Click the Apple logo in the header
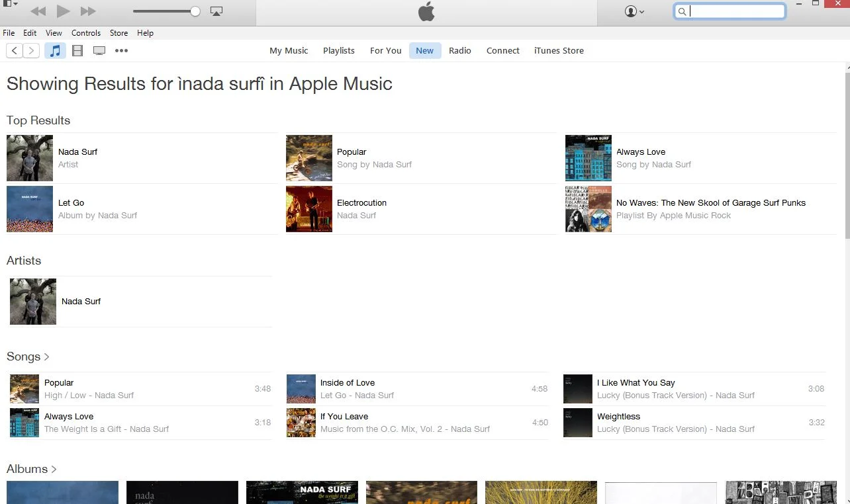Image resolution: width=850 pixels, height=504 pixels. click(x=426, y=11)
